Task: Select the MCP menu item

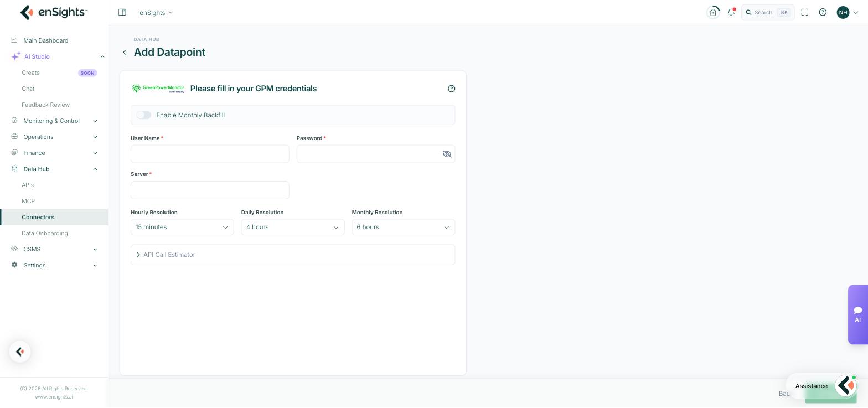Action: 28,201
